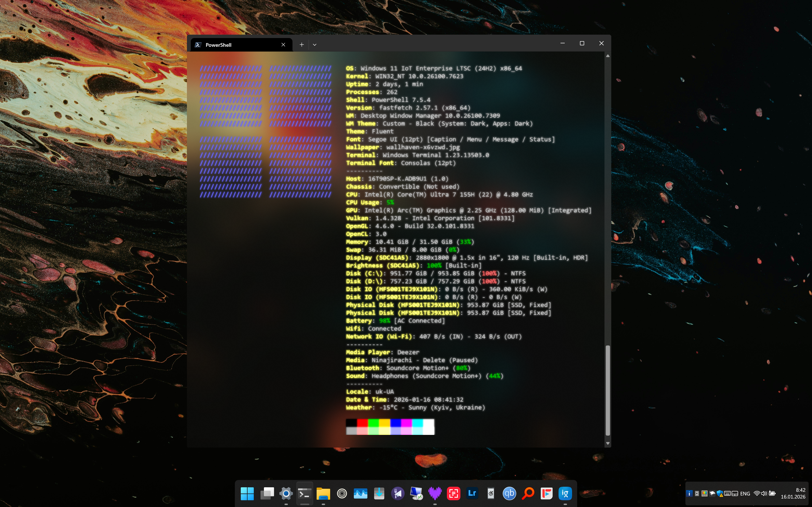Close the PowerShell tab
Screen dimensions: 812x507
coord(283,45)
